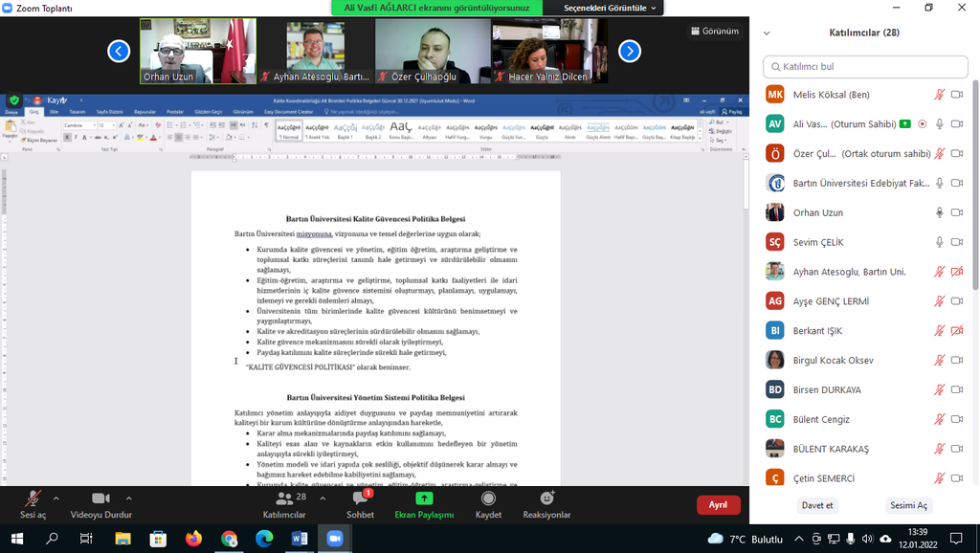Open the Reaksiyonlar reactions icon
This screenshot has height=553, width=980.
point(546,498)
